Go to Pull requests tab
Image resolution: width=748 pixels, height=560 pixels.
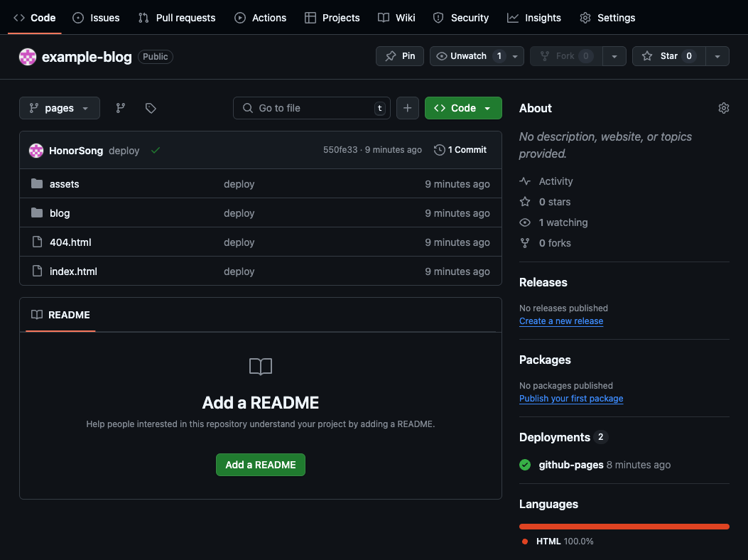pos(177,18)
